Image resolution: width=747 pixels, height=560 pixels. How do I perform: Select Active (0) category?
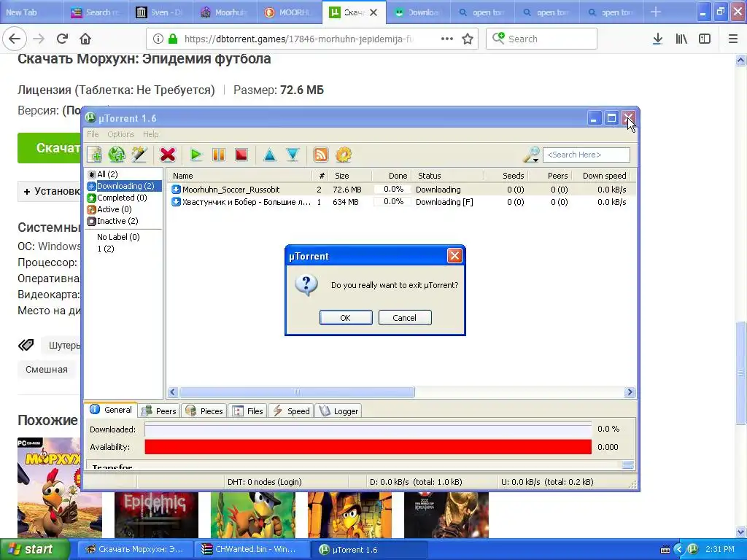point(109,209)
